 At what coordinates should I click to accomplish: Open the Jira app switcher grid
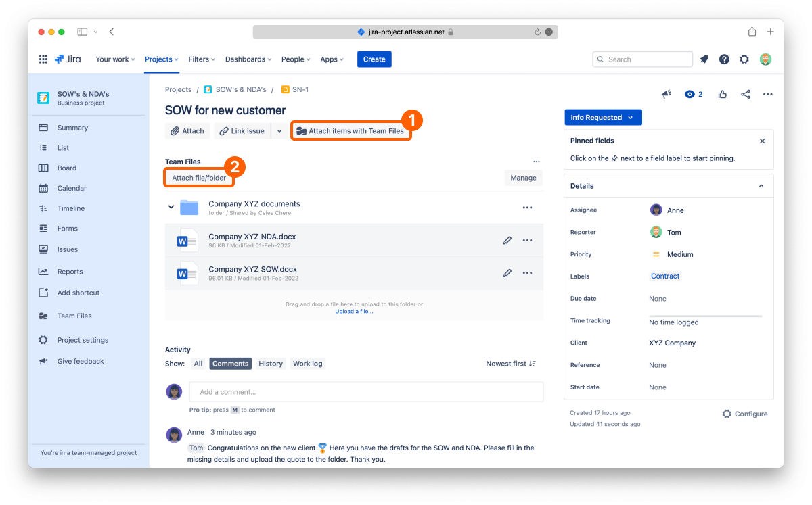[43, 59]
